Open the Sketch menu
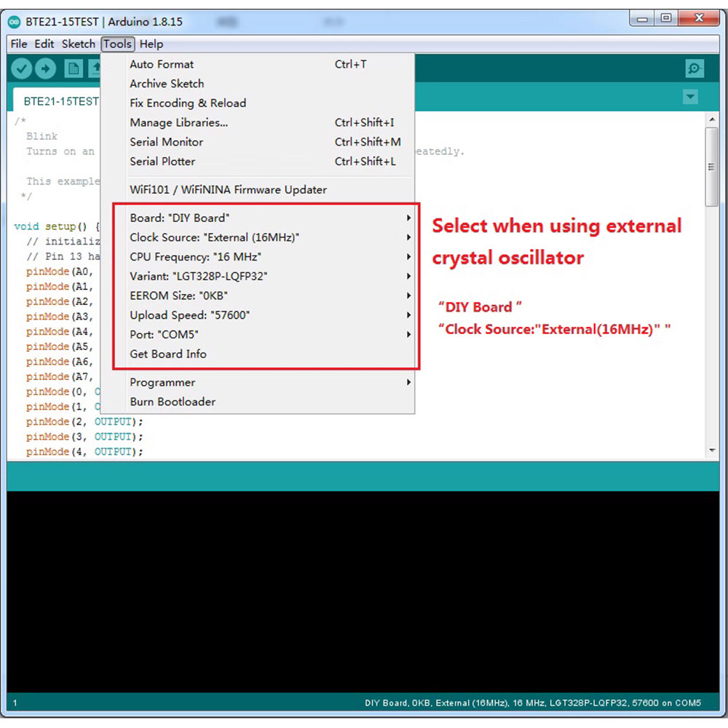Image resolution: width=728 pixels, height=728 pixels. [x=79, y=44]
